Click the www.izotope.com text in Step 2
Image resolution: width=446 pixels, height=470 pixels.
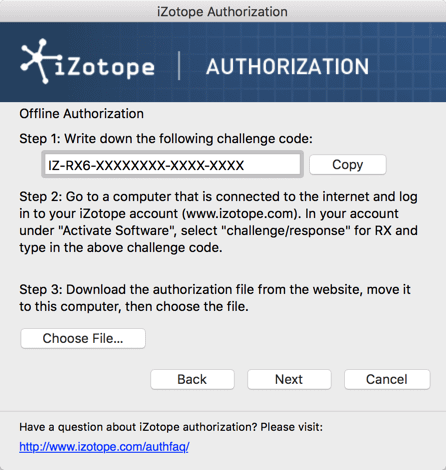tap(240, 214)
